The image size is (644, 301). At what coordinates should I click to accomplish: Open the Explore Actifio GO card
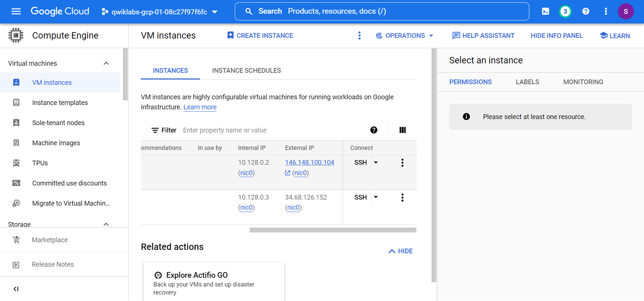click(214, 282)
